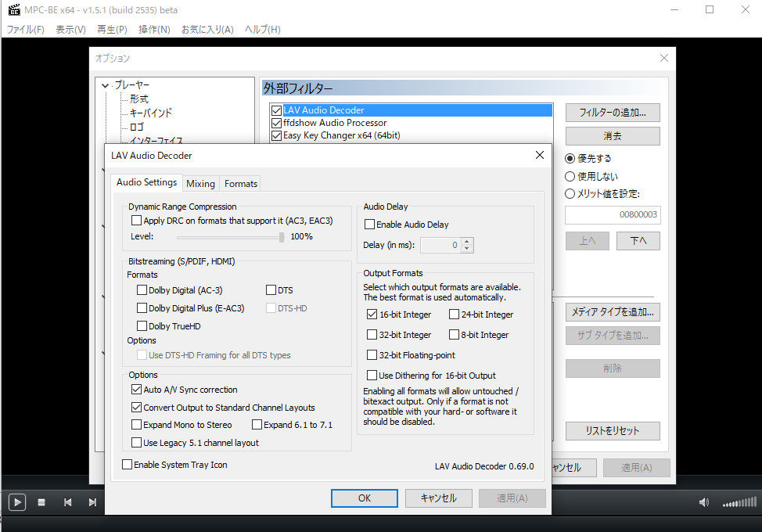
Task: Decrease audio delay with the down stepper arrow
Action: click(466, 249)
